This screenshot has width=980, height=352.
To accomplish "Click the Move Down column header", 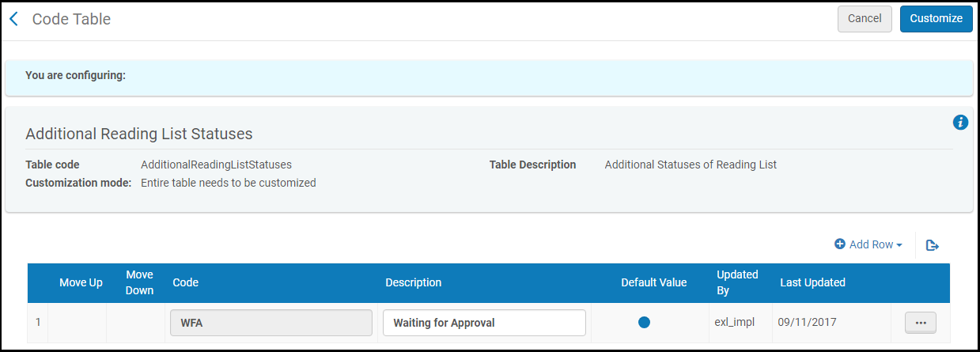I will click(139, 282).
